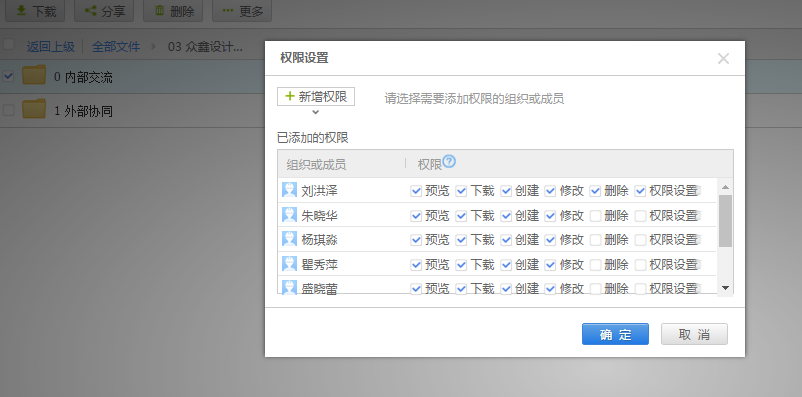This screenshot has width=802, height=397.
Task: Uncheck 下载 permission for 瞿秀萍
Action: (x=461, y=264)
